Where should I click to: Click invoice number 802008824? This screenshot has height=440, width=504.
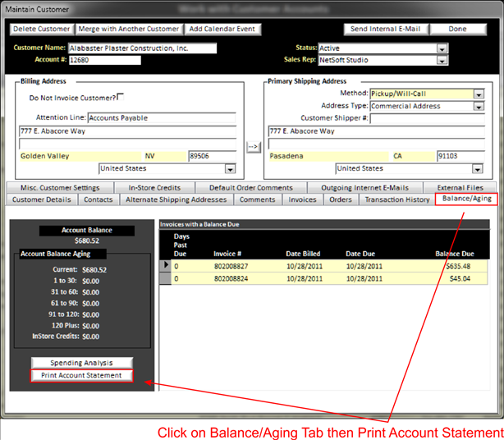[x=231, y=278]
